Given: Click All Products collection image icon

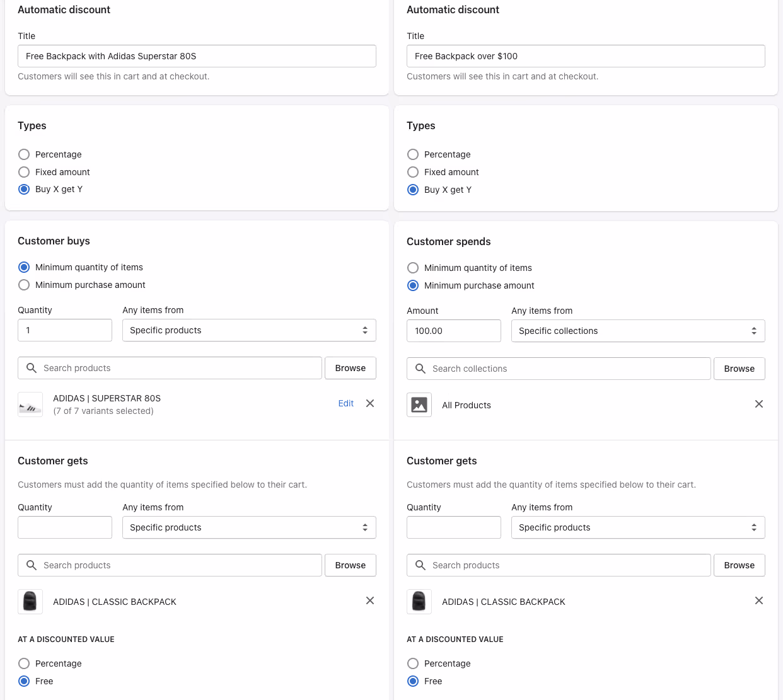Looking at the screenshot, I should coord(419,405).
